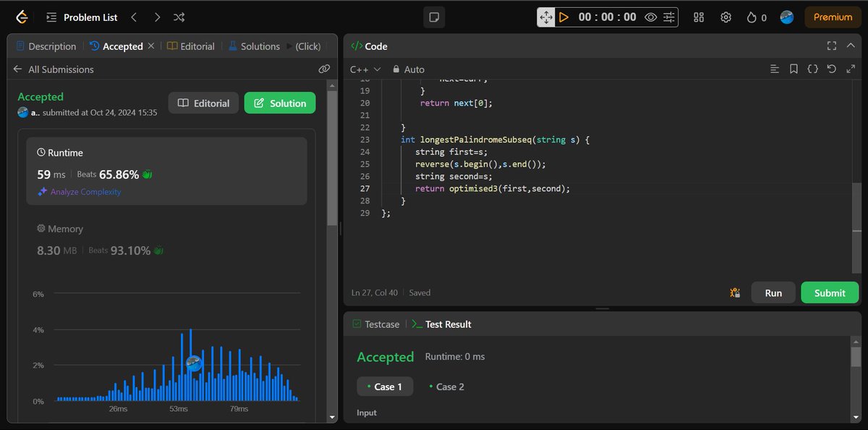Close the Accepted tab
The height and width of the screenshot is (430, 868).
(x=151, y=46)
